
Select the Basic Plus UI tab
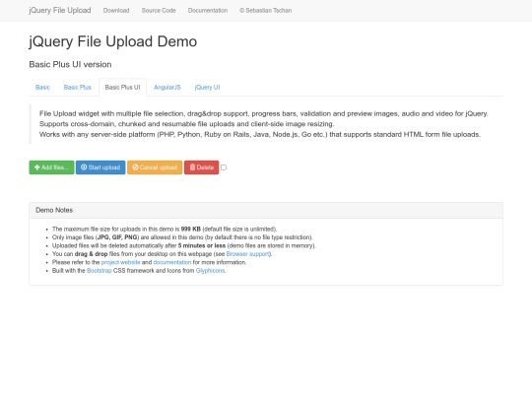pos(122,88)
